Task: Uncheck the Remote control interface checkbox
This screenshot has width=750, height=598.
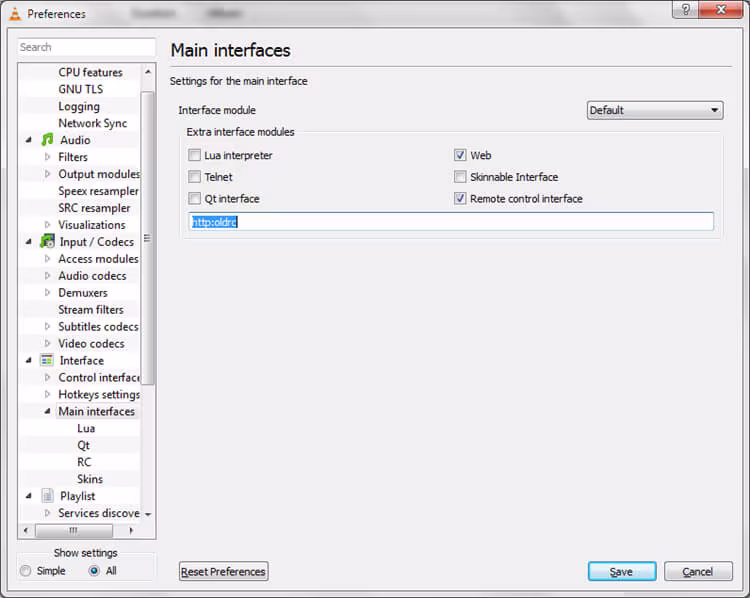Action: 460,198
